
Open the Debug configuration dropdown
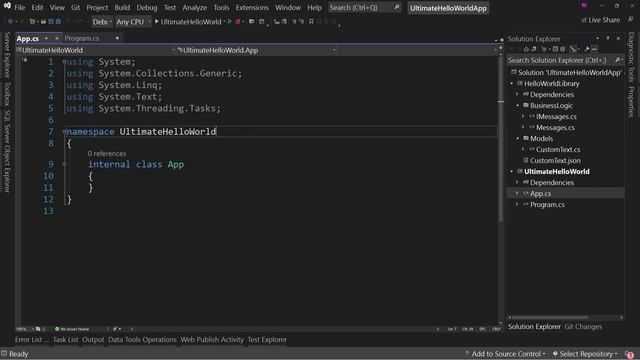[102, 22]
